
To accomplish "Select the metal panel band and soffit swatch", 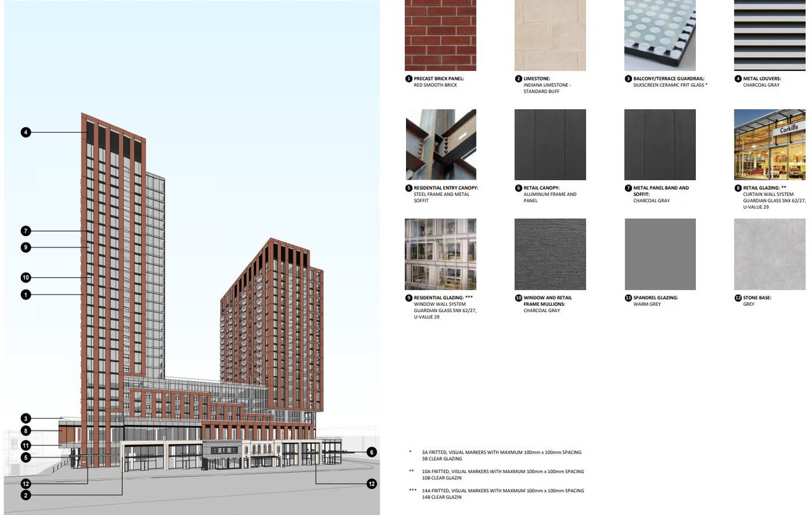I will tap(660, 145).
